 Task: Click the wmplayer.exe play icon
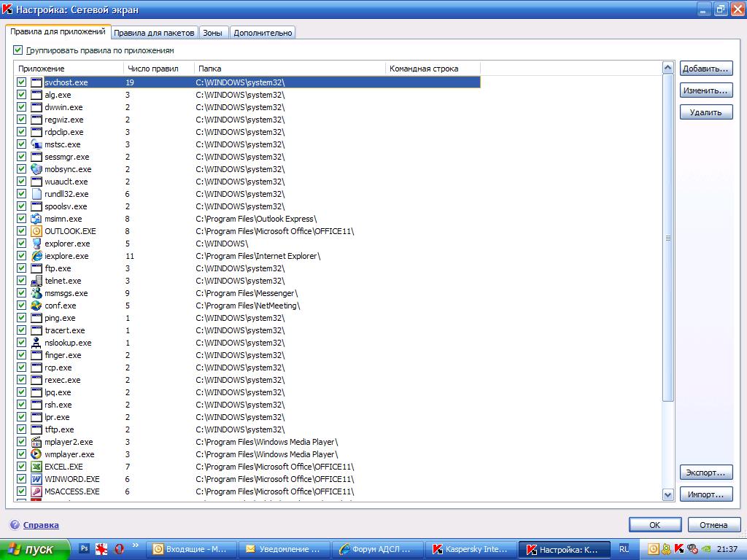click(36, 454)
